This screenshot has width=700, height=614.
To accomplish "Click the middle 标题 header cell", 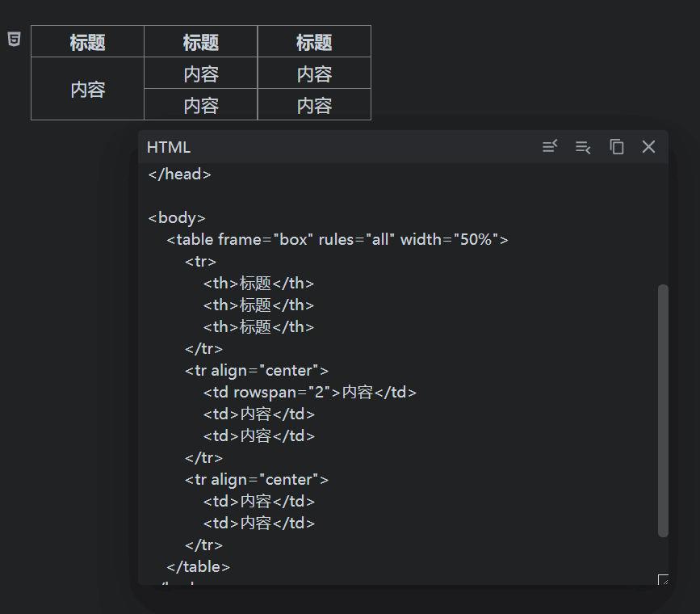I will coord(200,41).
